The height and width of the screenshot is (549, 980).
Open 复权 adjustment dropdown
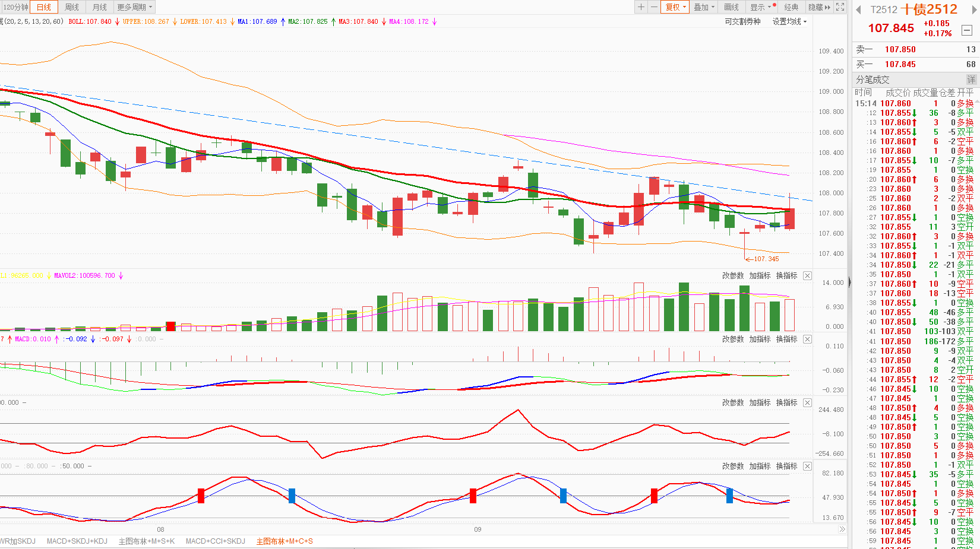[675, 7]
